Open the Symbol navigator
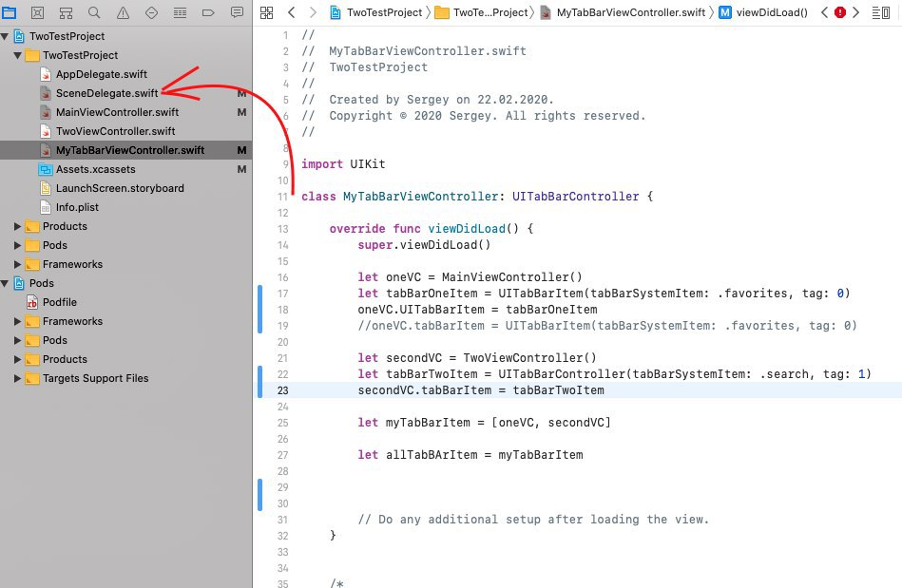The image size is (902, 588). (x=67, y=12)
